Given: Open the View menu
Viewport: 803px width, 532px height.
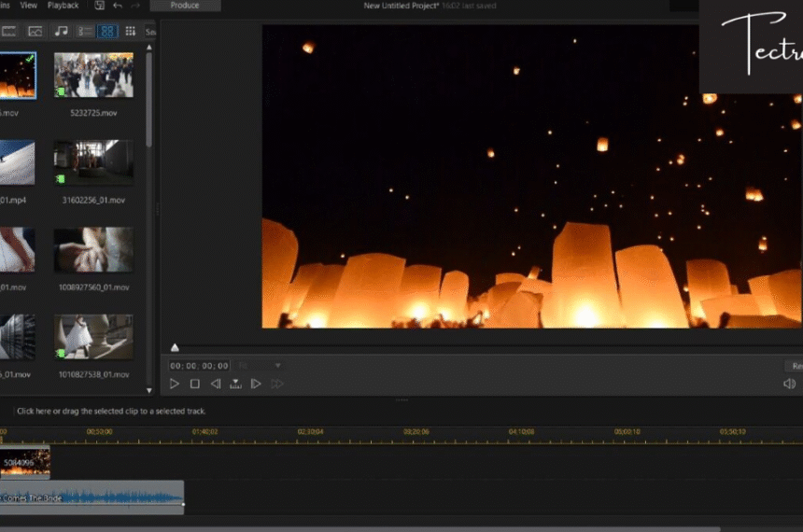Looking at the screenshot, I should coord(28,5).
